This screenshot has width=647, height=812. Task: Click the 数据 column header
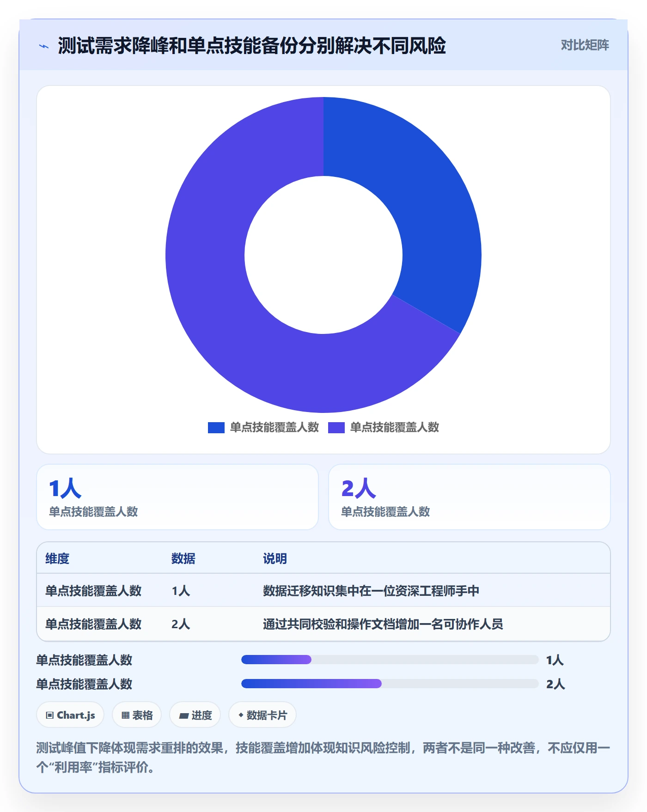point(183,558)
